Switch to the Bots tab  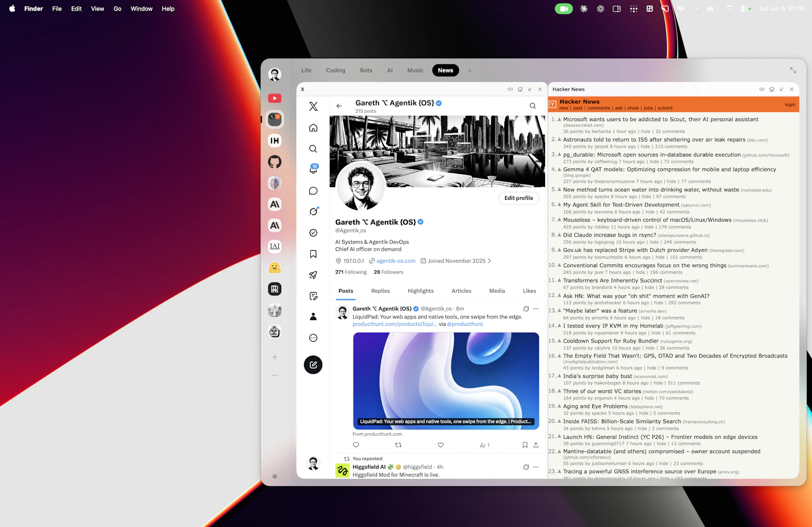366,71
